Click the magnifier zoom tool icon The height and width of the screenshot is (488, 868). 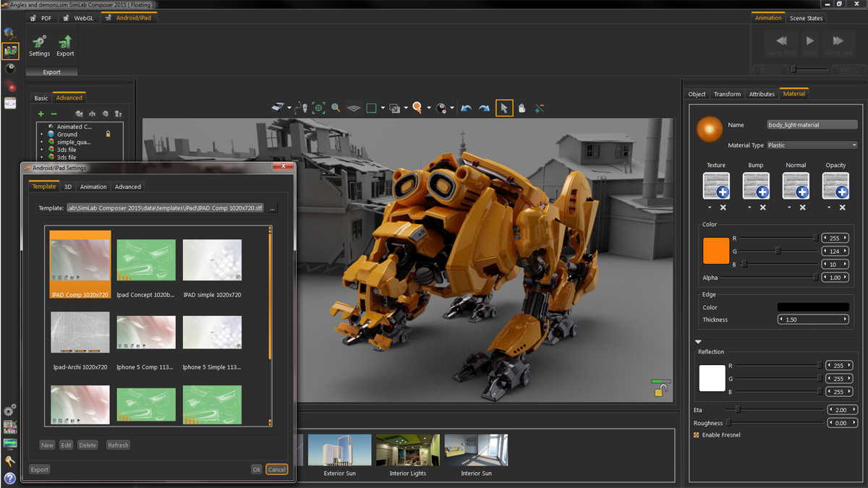coord(336,108)
